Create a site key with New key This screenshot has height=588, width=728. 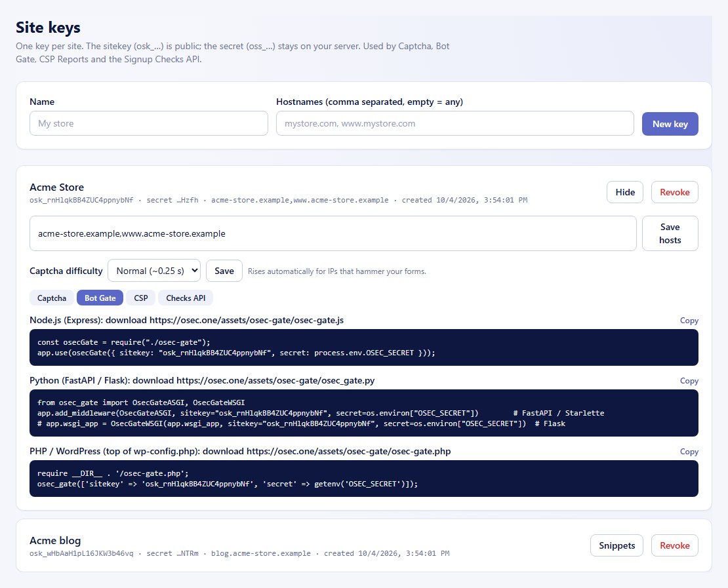[670, 124]
